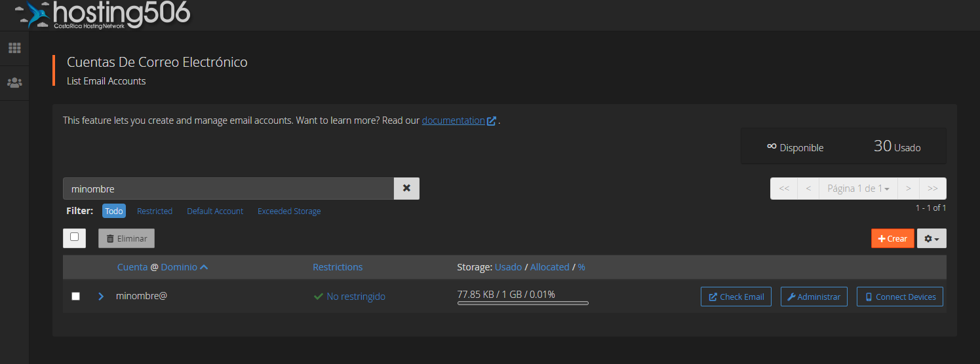Viewport: 980px width, 364px height.
Task: Open the documentation link
Action: pos(453,120)
